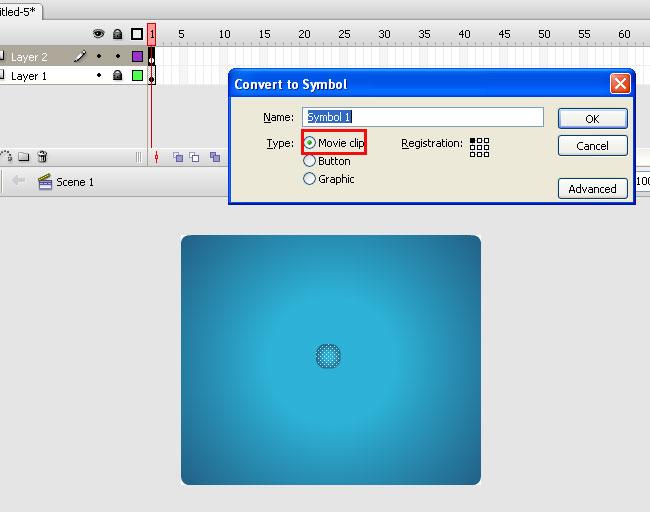Confirm the dialog with OK
The width and height of the screenshot is (650, 512).
593,119
